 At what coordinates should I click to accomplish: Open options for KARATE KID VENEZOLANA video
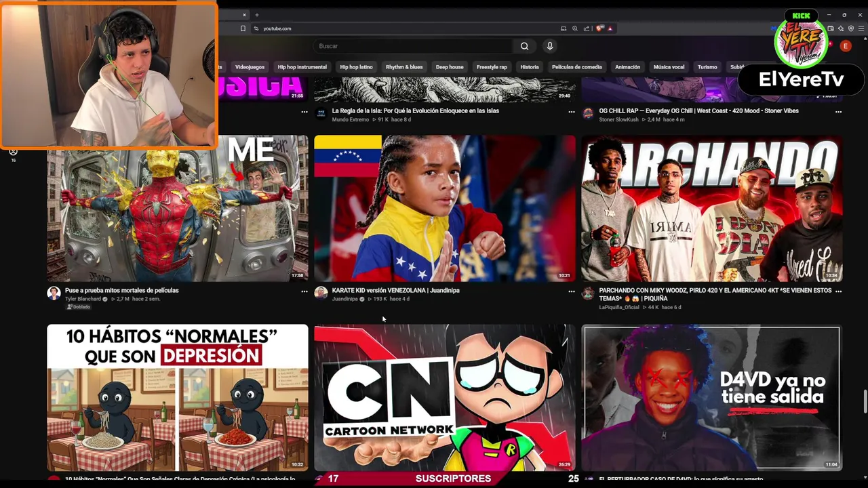(x=572, y=291)
